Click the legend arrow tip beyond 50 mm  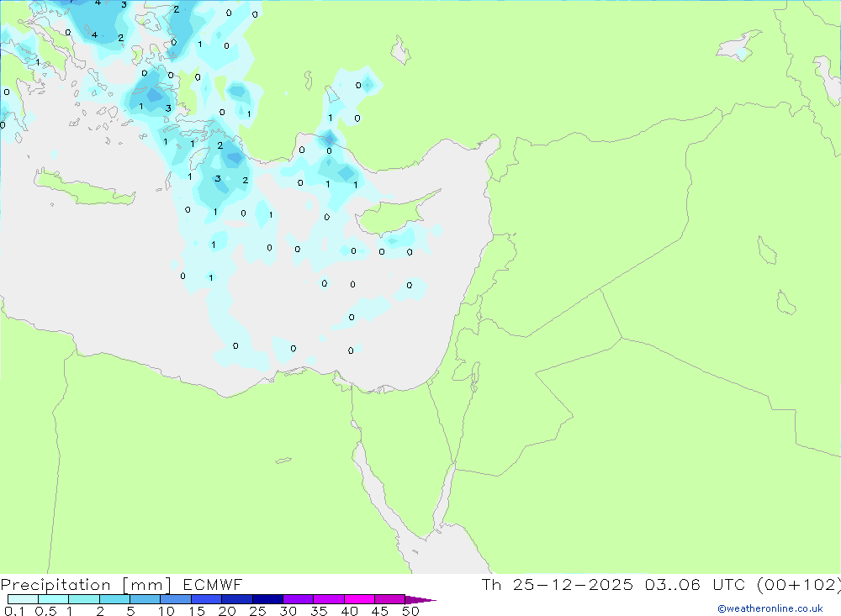click(x=421, y=599)
